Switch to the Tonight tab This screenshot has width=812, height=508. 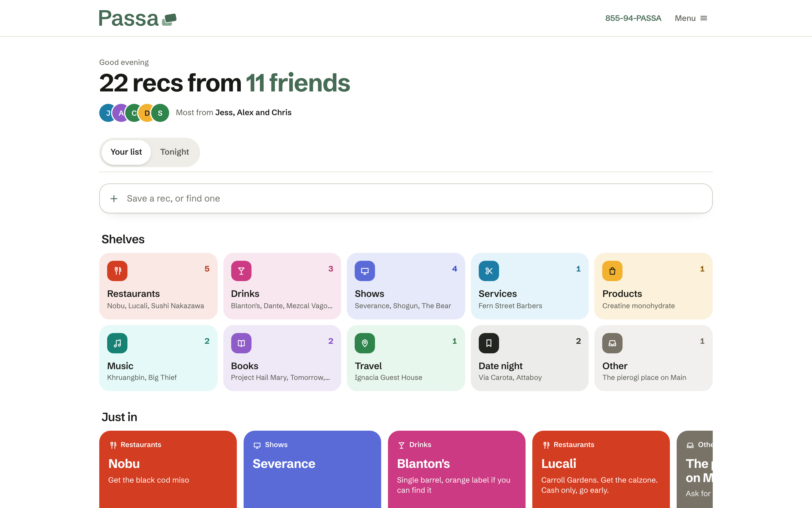pos(175,152)
